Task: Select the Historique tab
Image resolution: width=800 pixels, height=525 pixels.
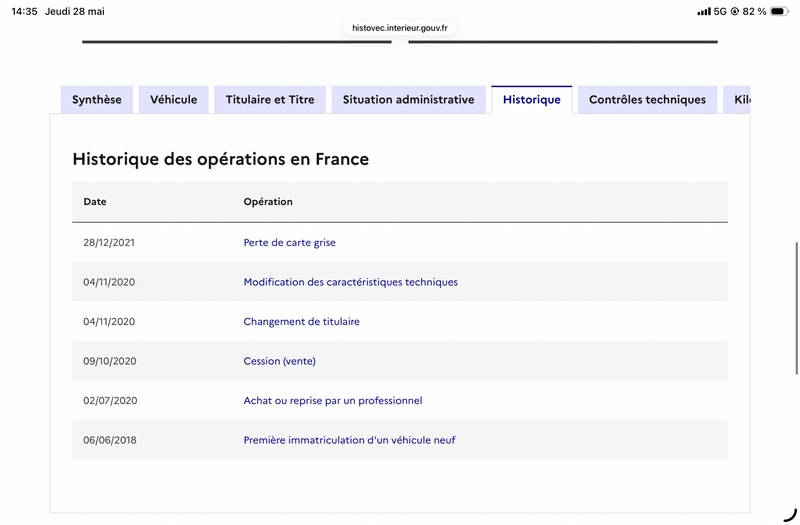Action: [532, 99]
